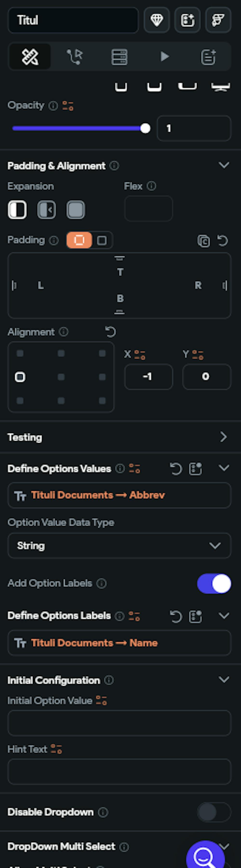Collapse the Padding & Alignment section
241x868 pixels.
pyautogui.click(x=224, y=165)
